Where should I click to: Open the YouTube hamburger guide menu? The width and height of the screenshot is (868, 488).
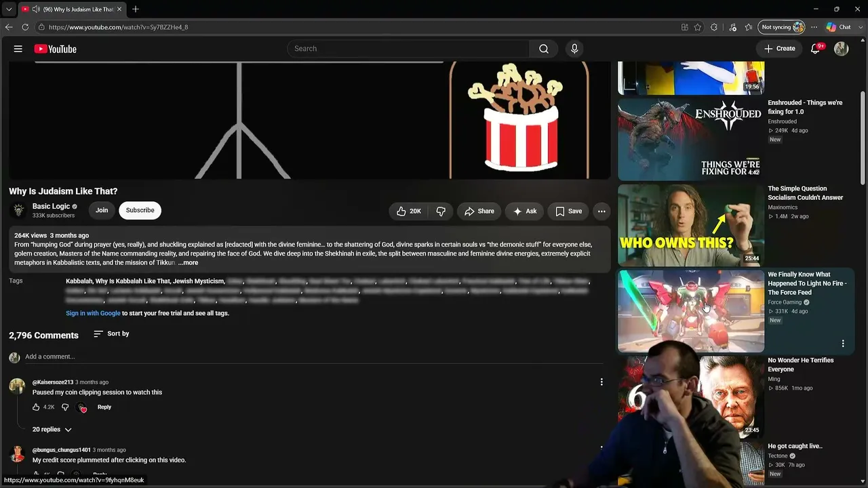tap(18, 49)
